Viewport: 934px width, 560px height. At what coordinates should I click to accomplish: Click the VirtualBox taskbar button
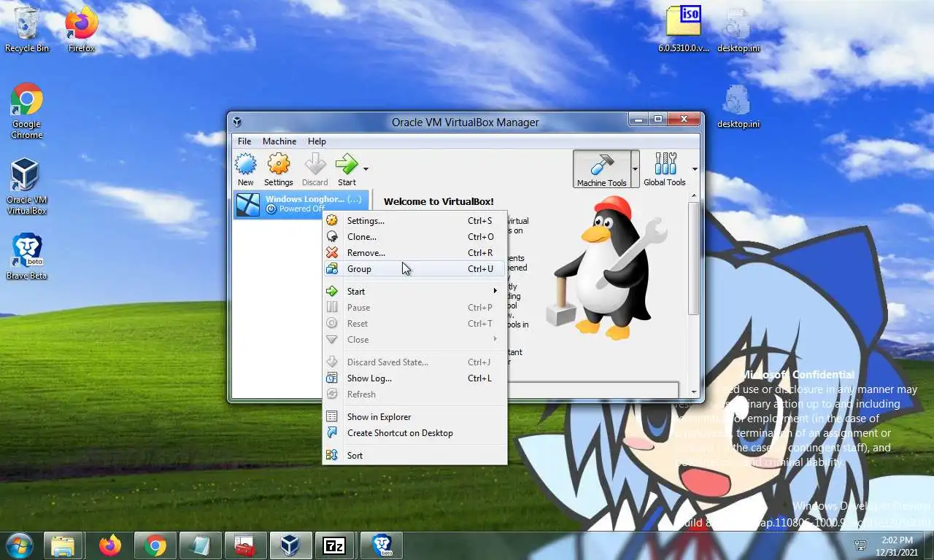[290, 545]
